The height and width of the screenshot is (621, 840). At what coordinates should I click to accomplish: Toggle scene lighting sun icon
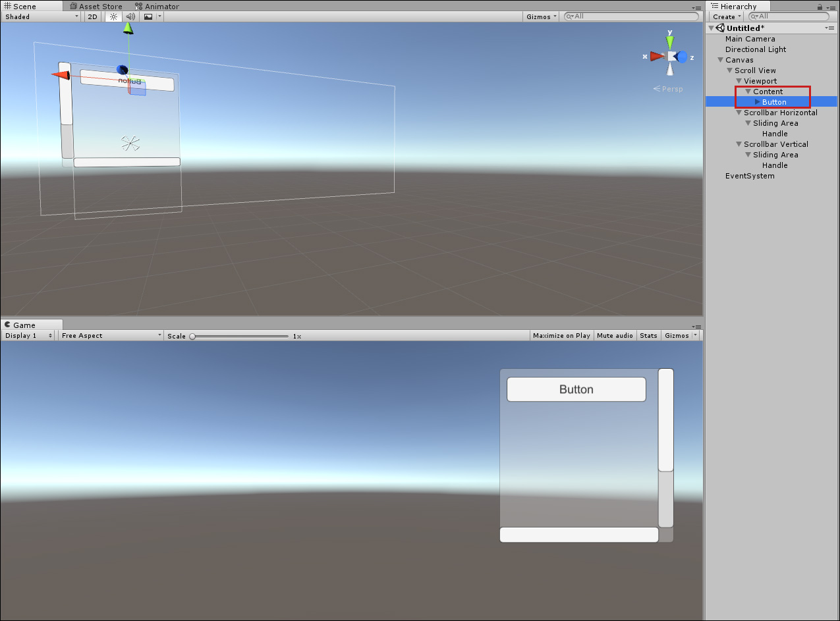(x=113, y=16)
